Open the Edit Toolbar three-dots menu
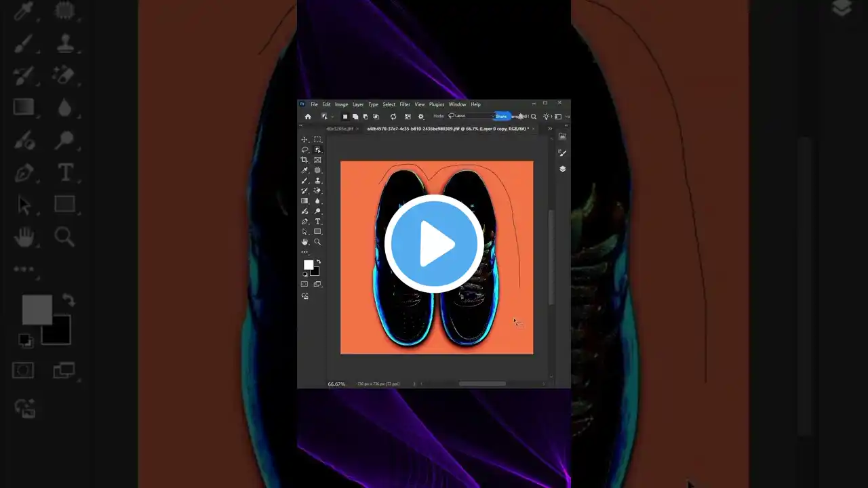868x488 pixels. (x=304, y=252)
